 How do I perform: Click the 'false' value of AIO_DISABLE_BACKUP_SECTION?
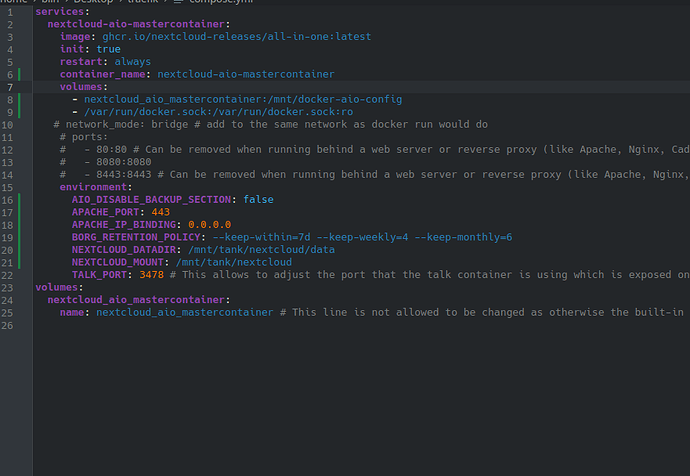[x=258, y=199]
